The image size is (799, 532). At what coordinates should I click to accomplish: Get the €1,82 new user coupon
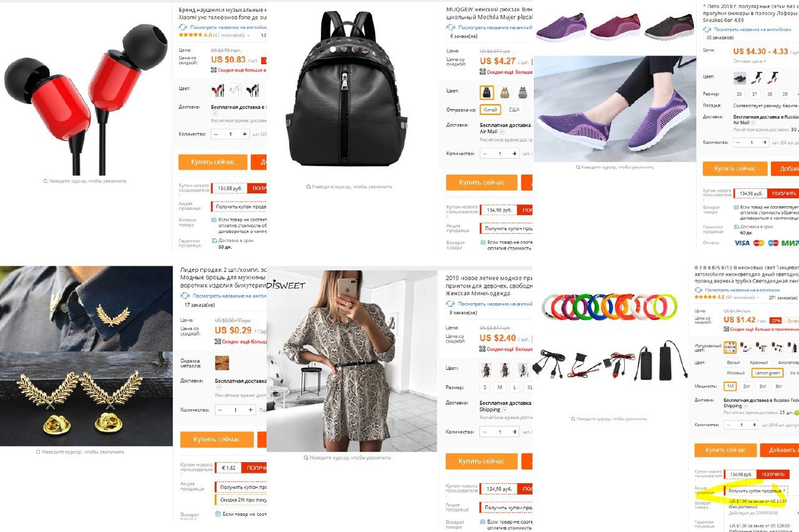[255, 468]
